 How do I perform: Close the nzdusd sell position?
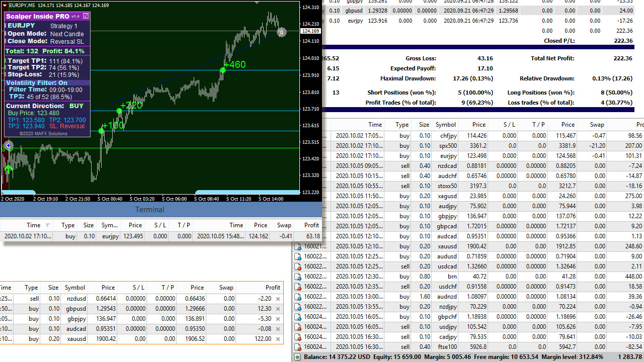coord(278,299)
